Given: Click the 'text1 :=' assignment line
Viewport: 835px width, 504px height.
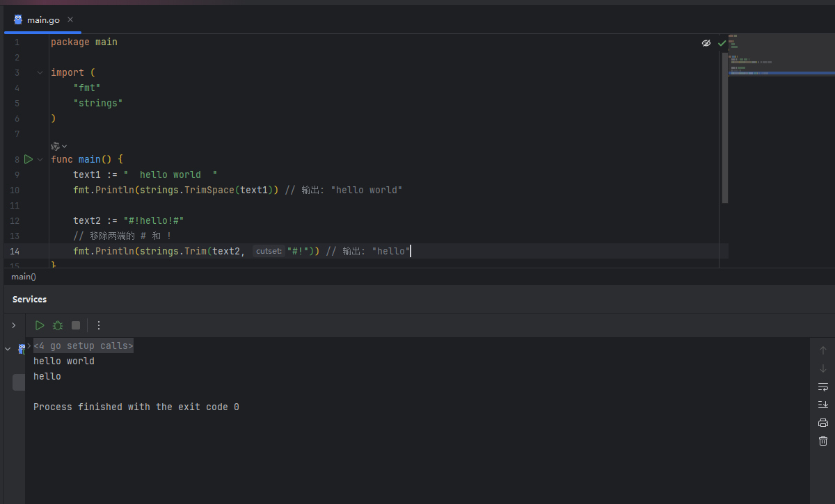Looking at the screenshot, I should 145,174.
